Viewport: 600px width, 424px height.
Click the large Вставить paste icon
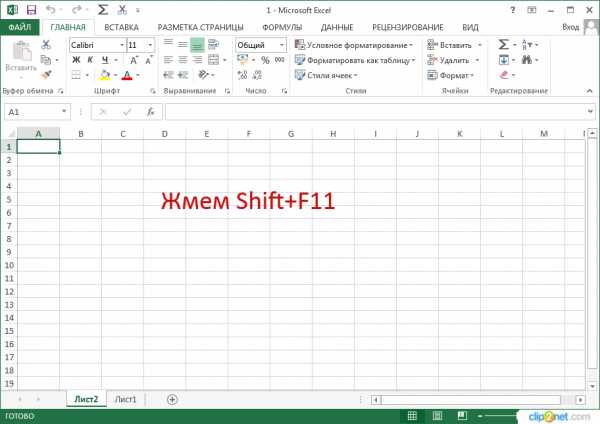pos(21,52)
